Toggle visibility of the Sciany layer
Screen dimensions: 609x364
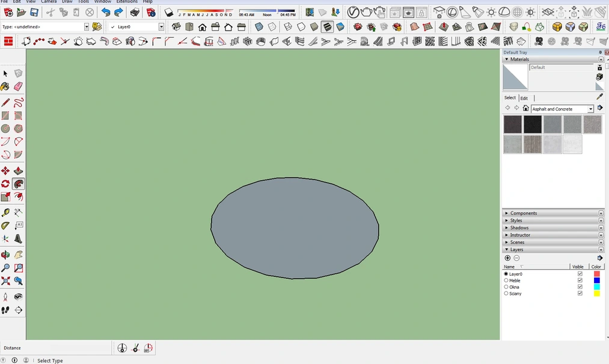coord(580,293)
